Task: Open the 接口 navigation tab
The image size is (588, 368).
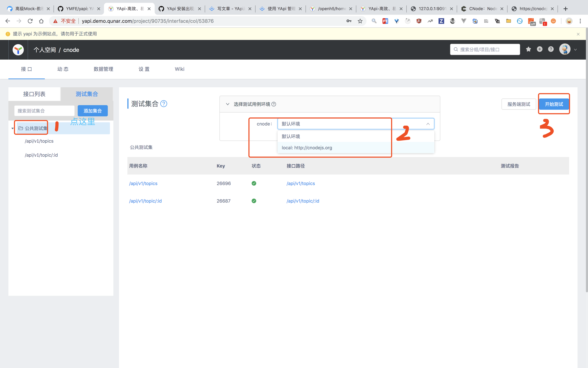Action: tap(26, 69)
